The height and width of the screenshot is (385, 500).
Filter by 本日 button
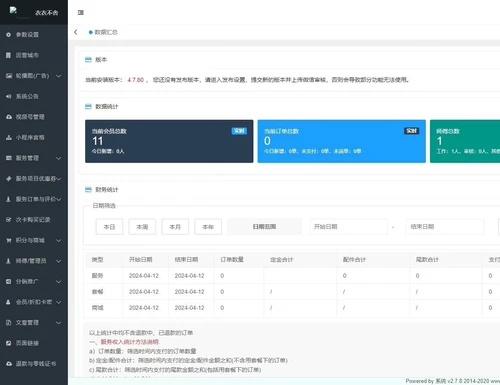click(x=109, y=227)
